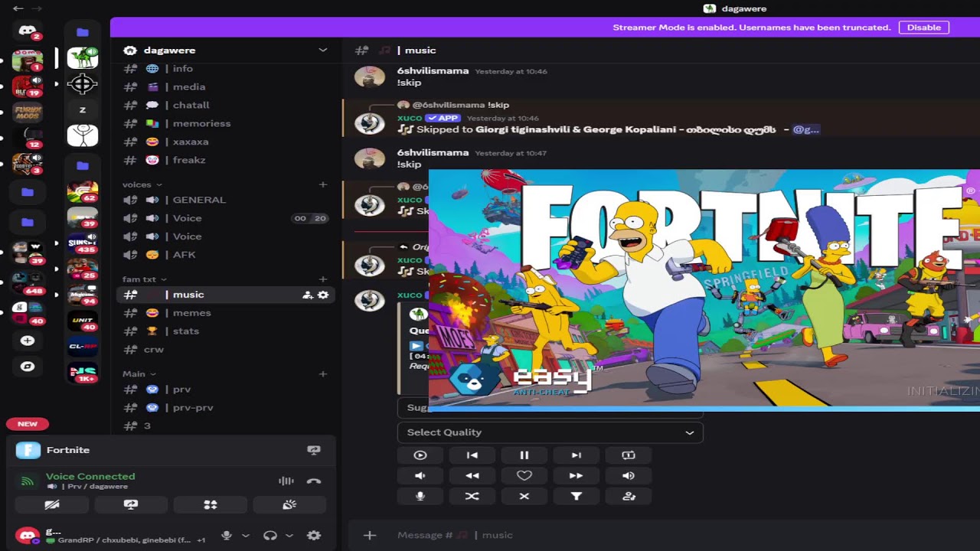Raise volume with the volume-up button
The width and height of the screenshot is (980, 551).
[629, 476]
